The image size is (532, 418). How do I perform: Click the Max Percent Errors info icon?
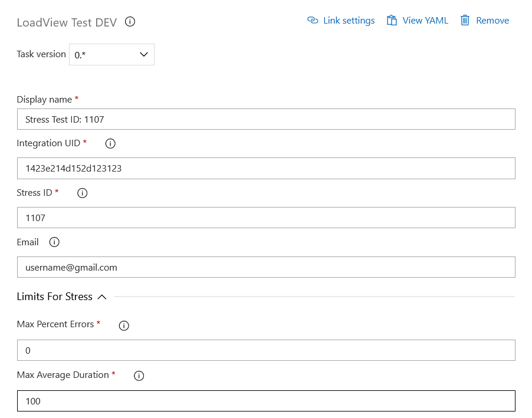click(124, 325)
